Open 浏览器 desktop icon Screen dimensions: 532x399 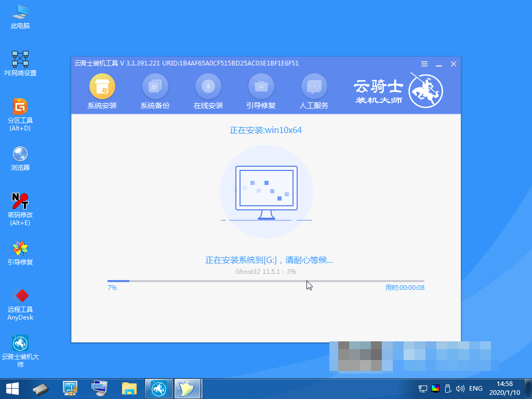tap(20, 158)
